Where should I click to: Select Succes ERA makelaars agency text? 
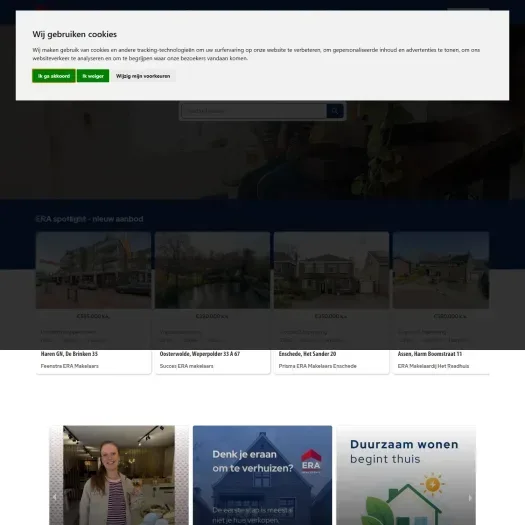(x=186, y=366)
